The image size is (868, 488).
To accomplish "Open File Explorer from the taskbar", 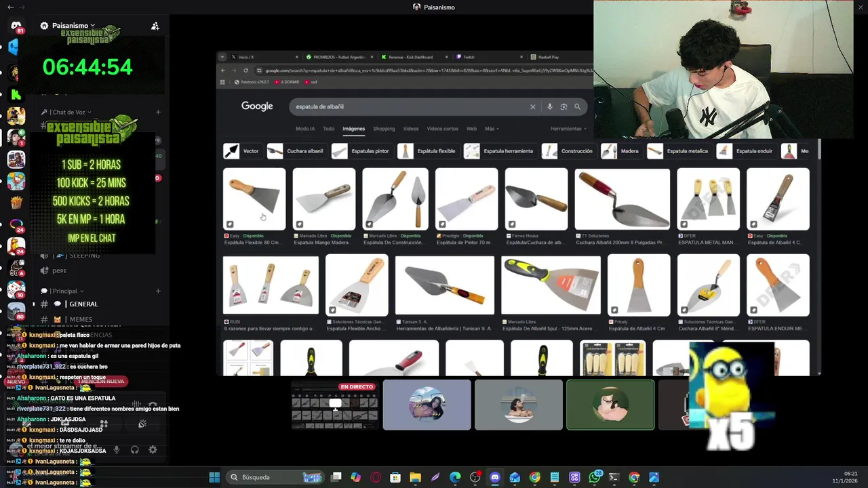I will coord(415,477).
